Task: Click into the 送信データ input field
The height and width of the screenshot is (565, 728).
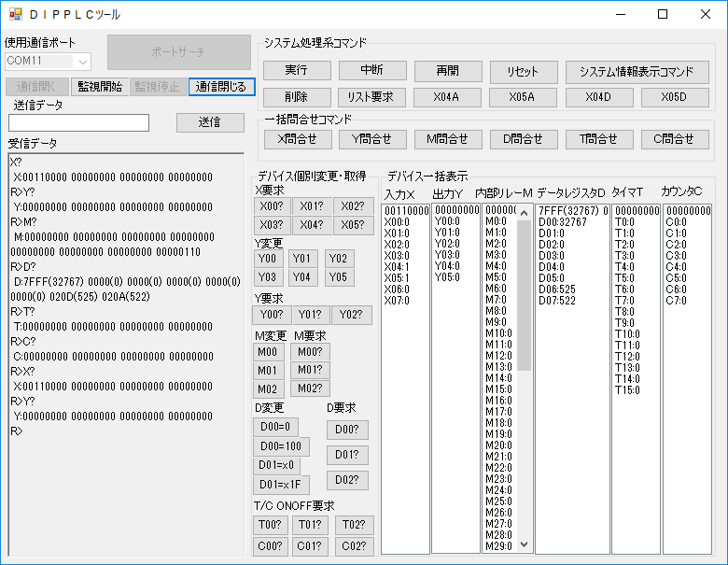Action: pyautogui.click(x=78, y=123)
